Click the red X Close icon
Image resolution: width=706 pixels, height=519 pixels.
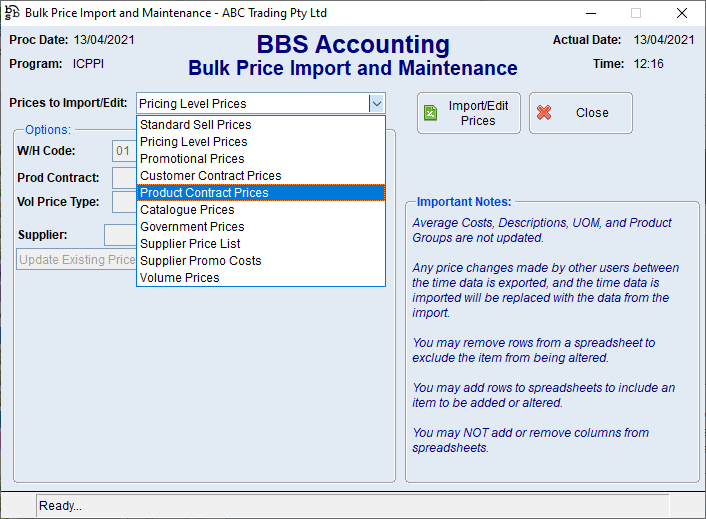544,113
